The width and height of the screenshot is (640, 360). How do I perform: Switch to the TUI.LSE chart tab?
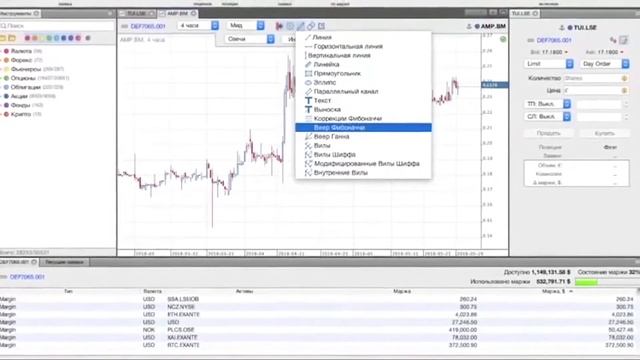point(137,13)
